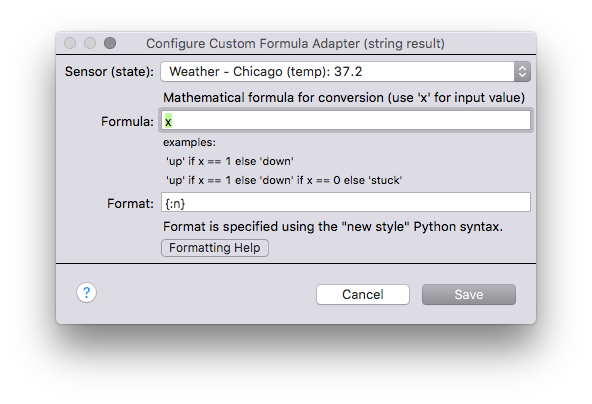The width and height of the screenshot is (592, 404).
Task: Click the 'new style' Python syntax note
Action: (x=333, y=227)
